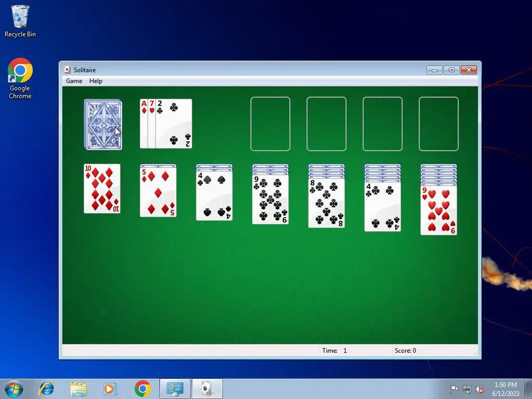Click the third empty foundation slot
This screenshot has height=399, width=532.
[x=383, y=124]
